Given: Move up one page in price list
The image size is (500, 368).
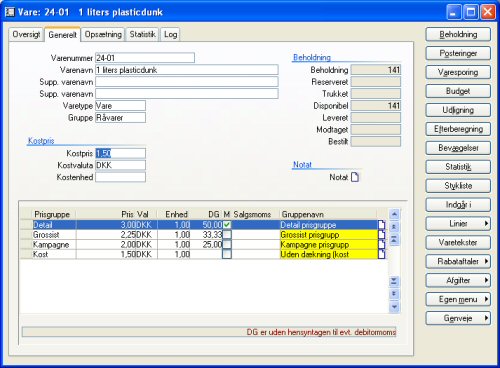Looking at the screenshot, I should [x=394, y=227].
